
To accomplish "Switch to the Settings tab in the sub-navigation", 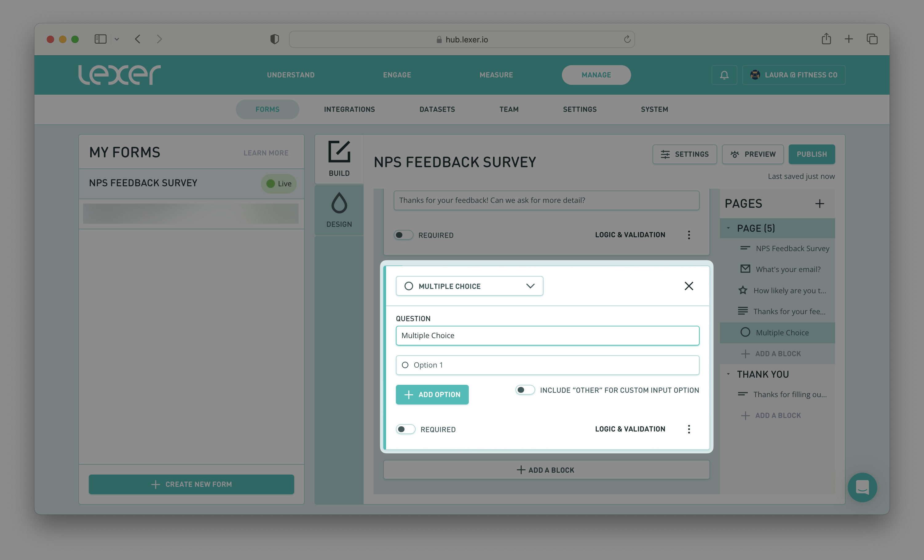I will point(579,109).
